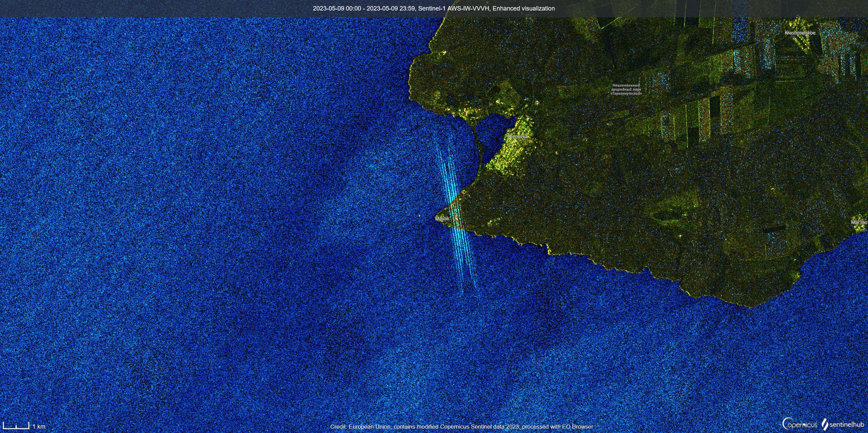Click the Mar'ino label at right edge
This screenshot has height=433, width=868.
[x=859, y=222]
